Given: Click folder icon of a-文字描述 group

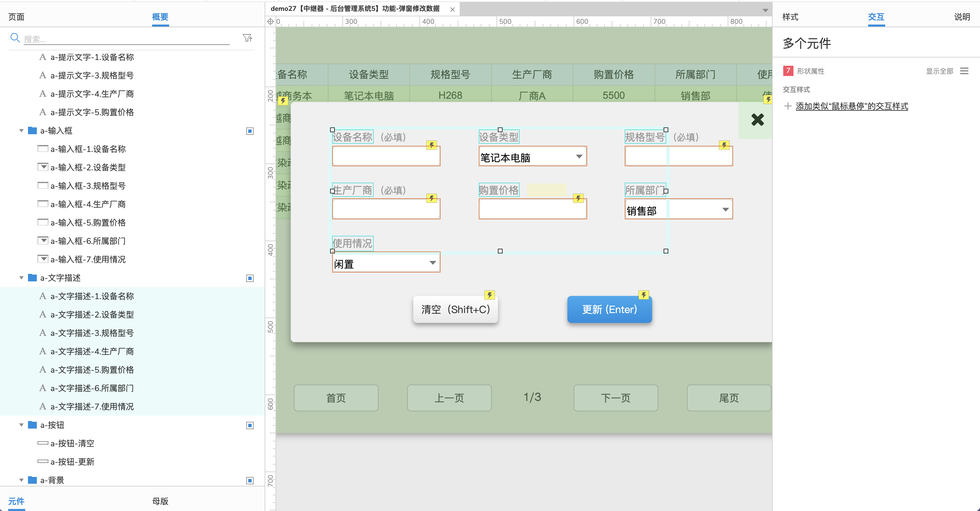Looking at the screenshot, I should point(32,278).
